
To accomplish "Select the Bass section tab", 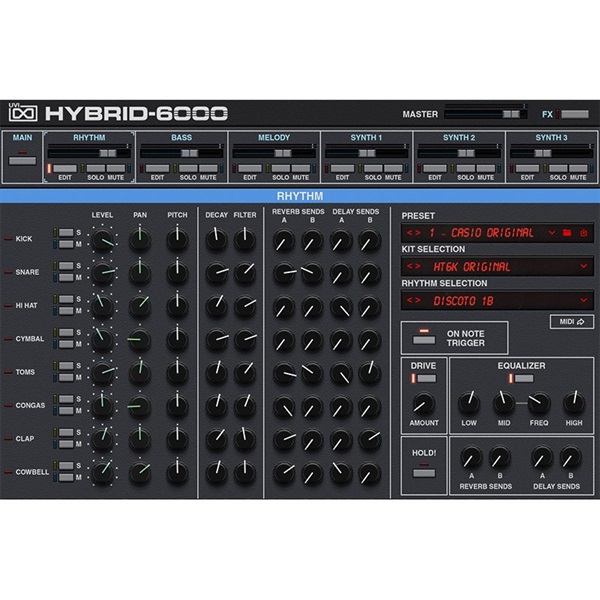I will click(181, 137).
